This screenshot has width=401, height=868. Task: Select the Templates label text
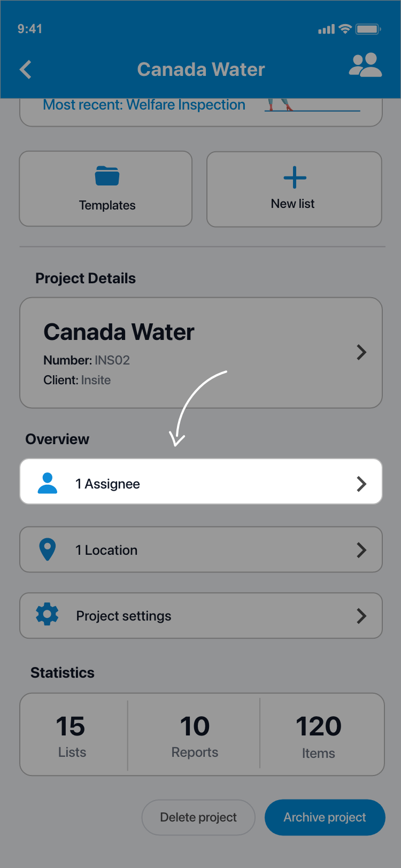coord(107,205)
